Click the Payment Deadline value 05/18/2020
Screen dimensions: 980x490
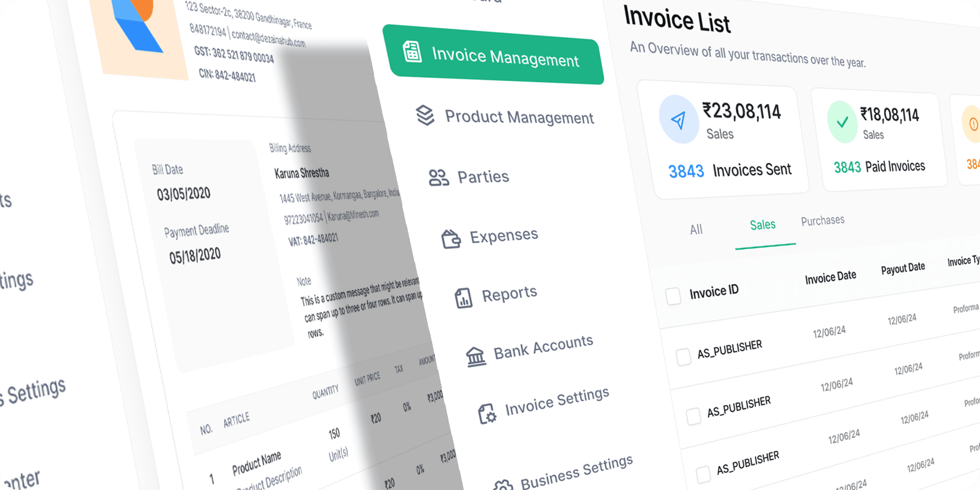[x=195, y=256]
